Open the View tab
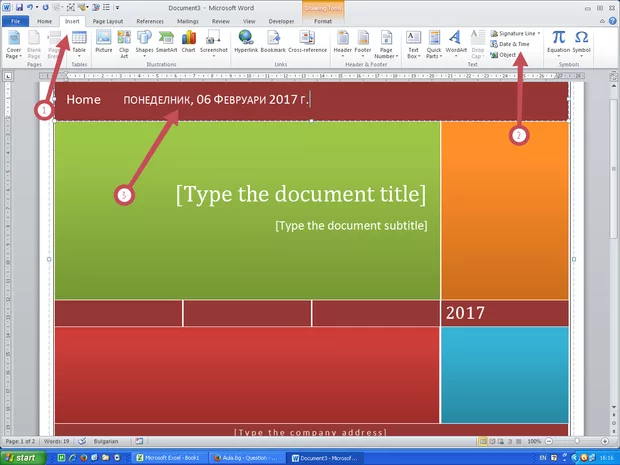 [249, 21]
